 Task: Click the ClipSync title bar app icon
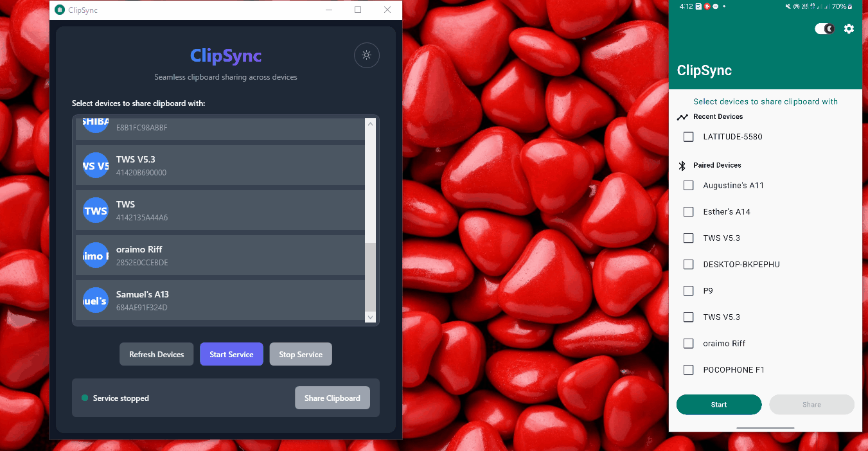coord(60,10)
